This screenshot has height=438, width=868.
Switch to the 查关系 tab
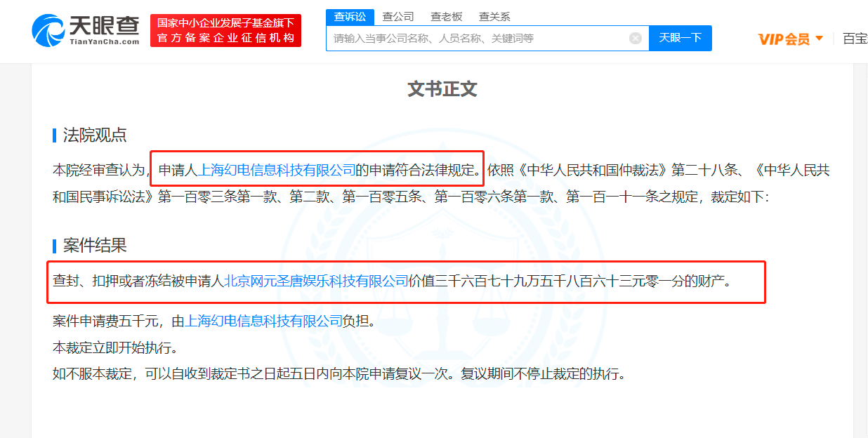point(494,16)
